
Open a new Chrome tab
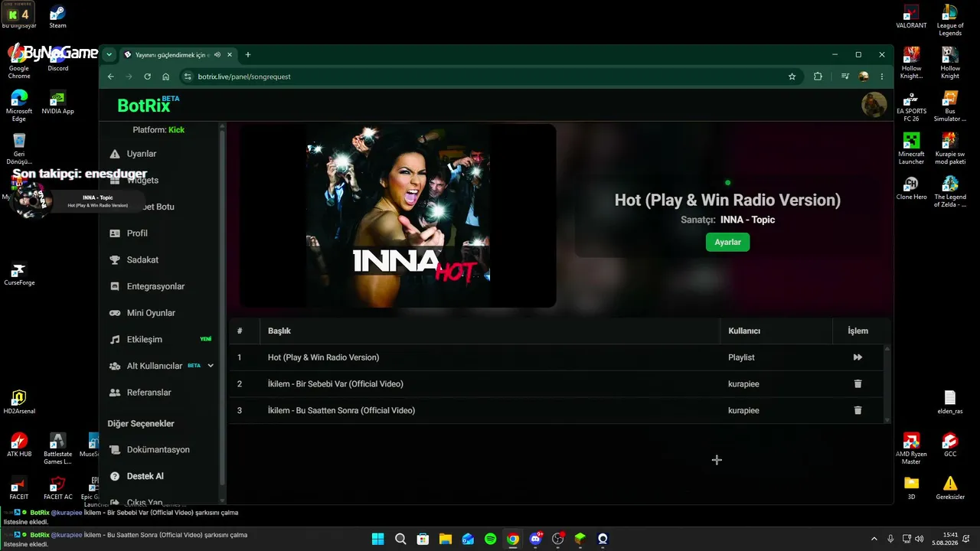tap(248, 55)
